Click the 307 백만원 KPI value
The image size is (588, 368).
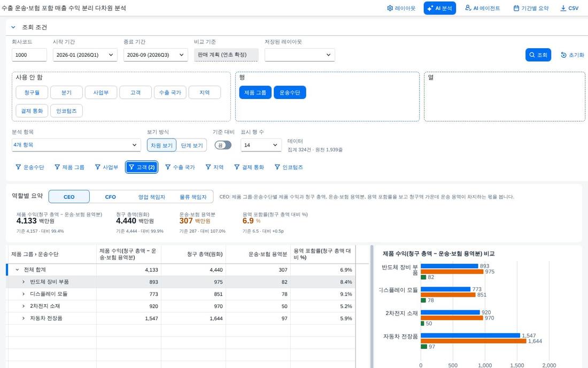click(195, 221)
